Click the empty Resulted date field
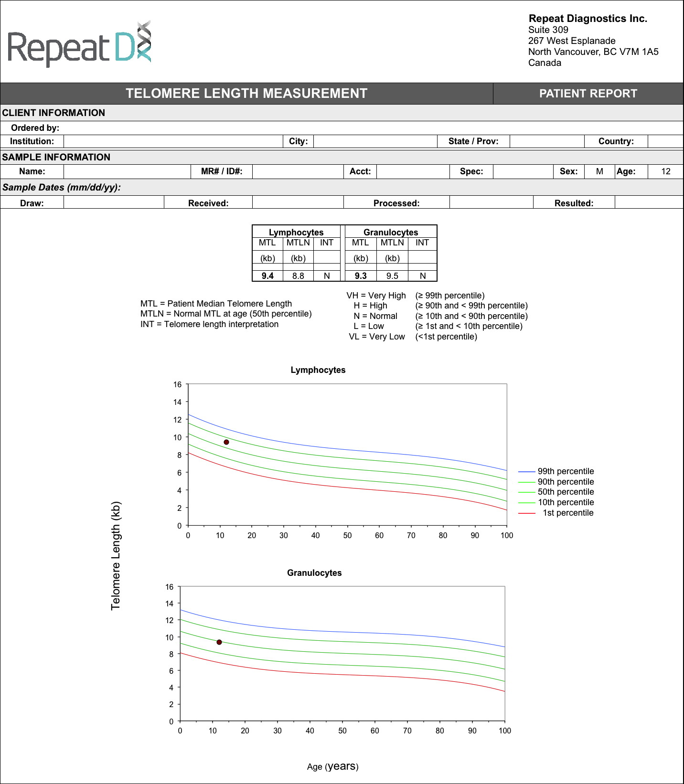684x784 pixels. pos(649,203)
